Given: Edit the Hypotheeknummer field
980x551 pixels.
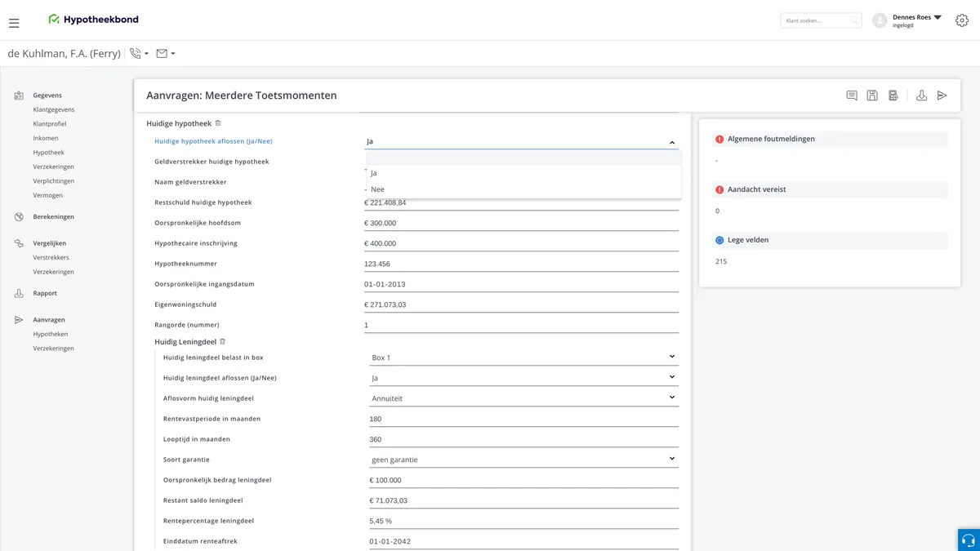Looking at the screenshot, I should click(521, 264).
